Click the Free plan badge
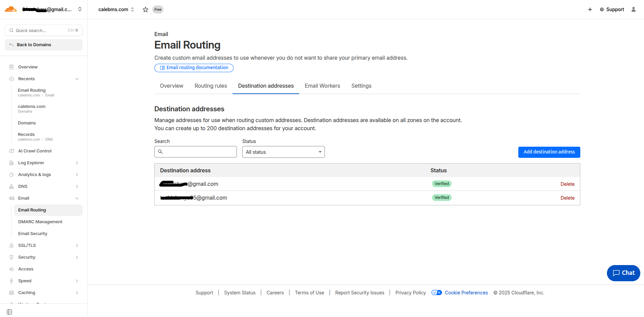 pyautogui.click(x=158, y=9)
